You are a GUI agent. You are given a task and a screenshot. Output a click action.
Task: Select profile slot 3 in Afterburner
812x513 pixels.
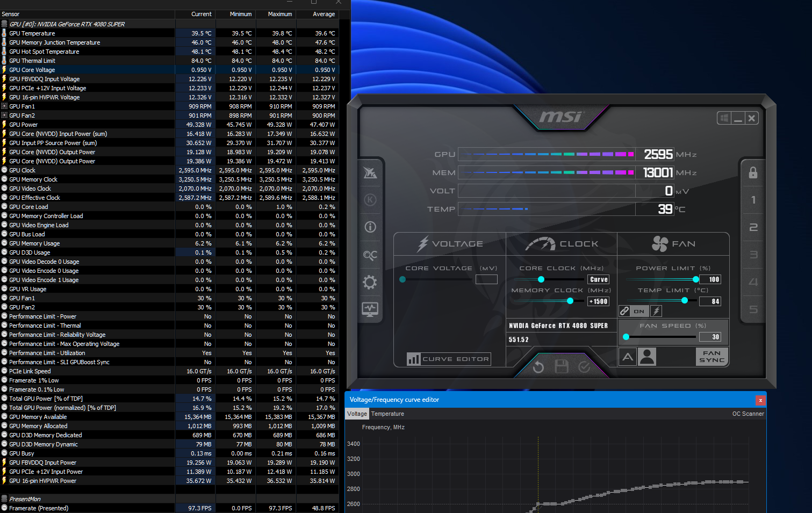(x=753, y=255)
